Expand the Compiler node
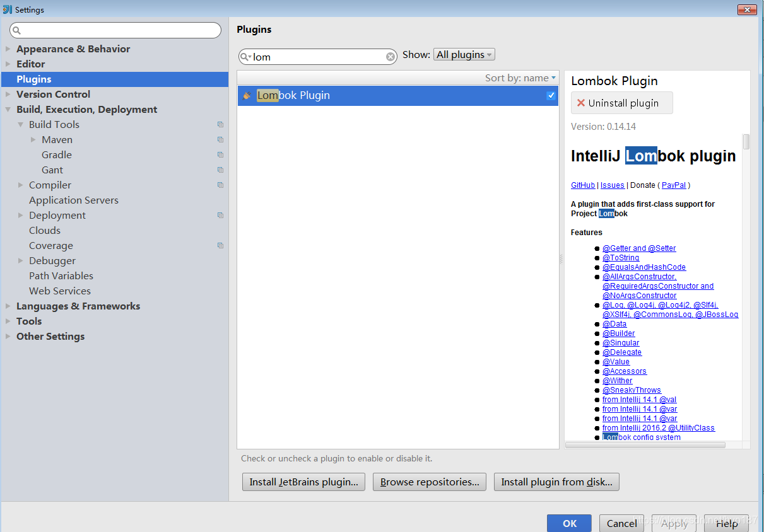This screenshot has width=764, height=532. coord(21,185)
